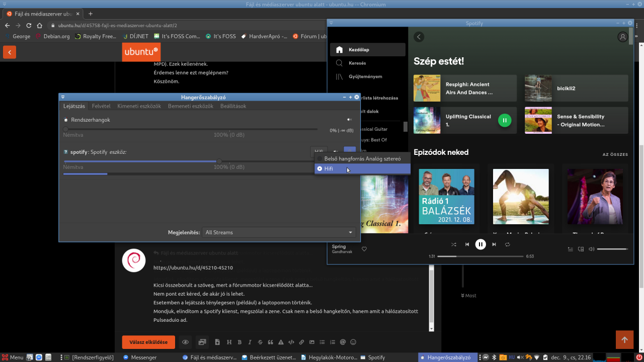Insert a bulleted list in the editor

(x=322, y=342)
